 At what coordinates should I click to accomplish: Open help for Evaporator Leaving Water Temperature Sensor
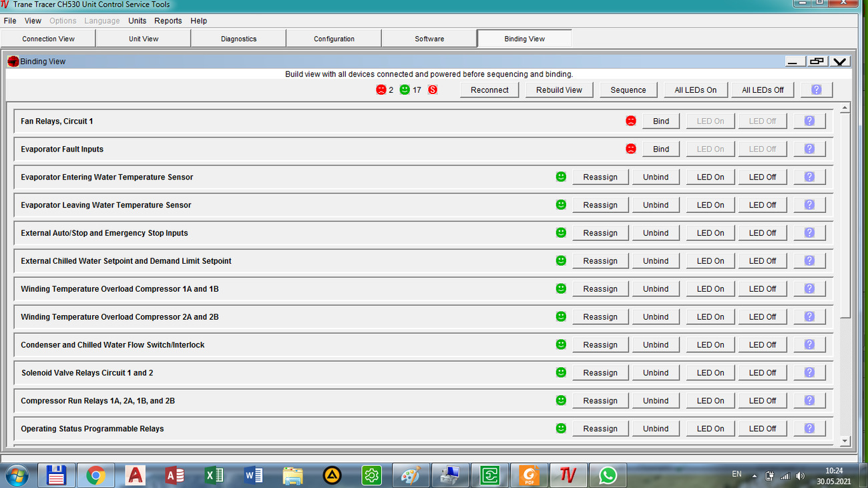(809, 205)
